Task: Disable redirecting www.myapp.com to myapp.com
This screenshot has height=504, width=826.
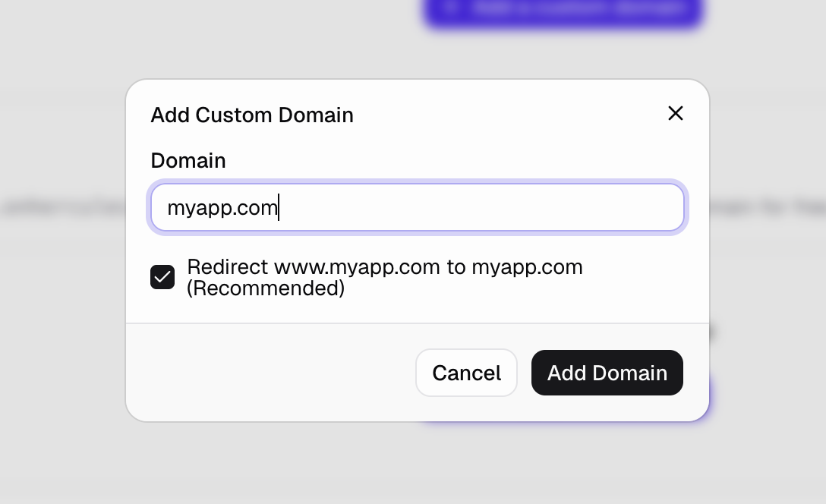Action: [x=162, y=277]
